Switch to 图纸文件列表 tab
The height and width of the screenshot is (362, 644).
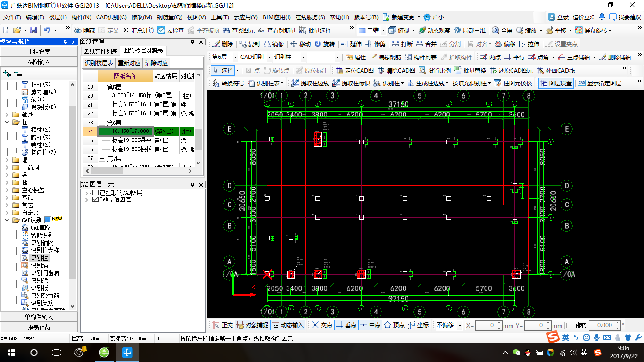(100, 51)
